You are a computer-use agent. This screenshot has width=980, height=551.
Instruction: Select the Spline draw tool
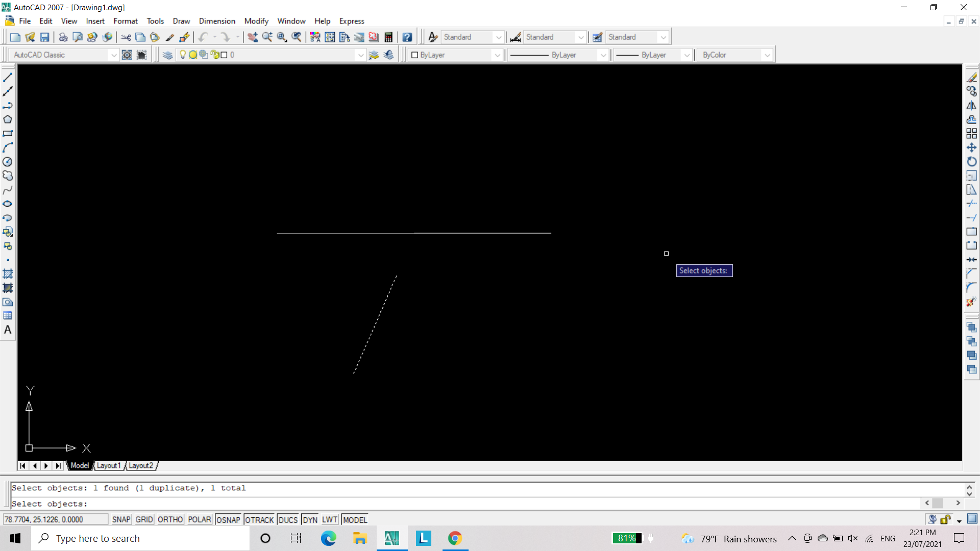point(8,190)
